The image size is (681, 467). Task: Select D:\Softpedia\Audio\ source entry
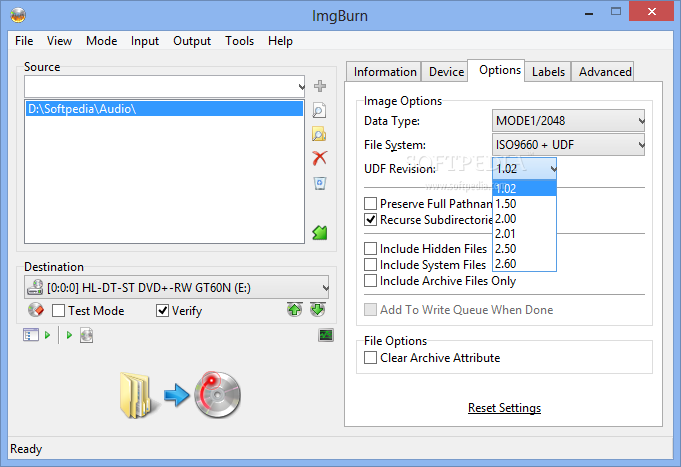164,109
